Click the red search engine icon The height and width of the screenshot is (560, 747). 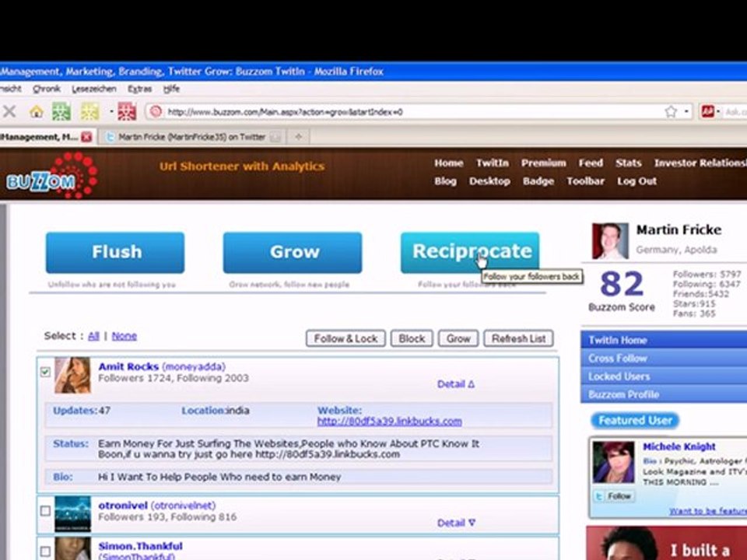[x=707, y=112]
